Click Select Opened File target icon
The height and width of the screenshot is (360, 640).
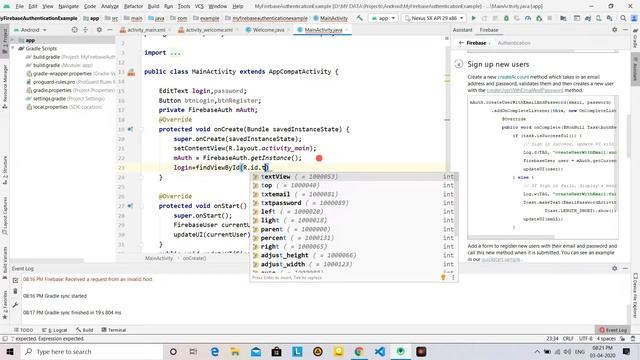[74, 30]
